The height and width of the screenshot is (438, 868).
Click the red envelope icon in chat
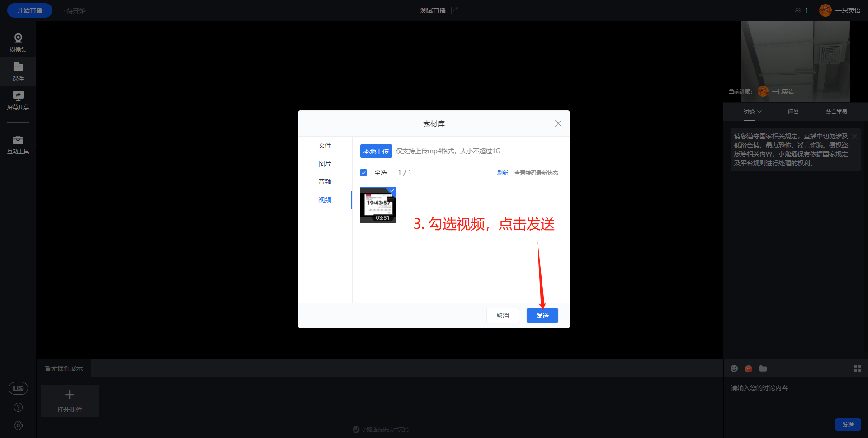[x=749, y=368]
